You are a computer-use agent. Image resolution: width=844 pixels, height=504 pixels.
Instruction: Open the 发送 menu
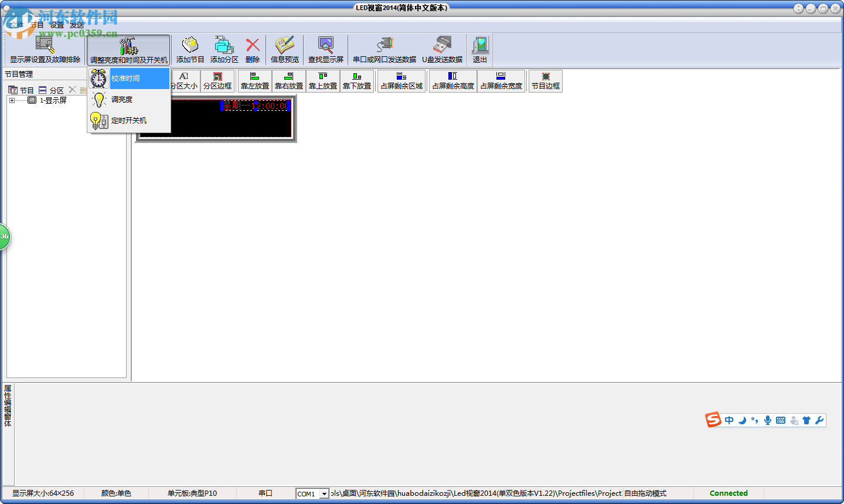[x=77, y=25]
